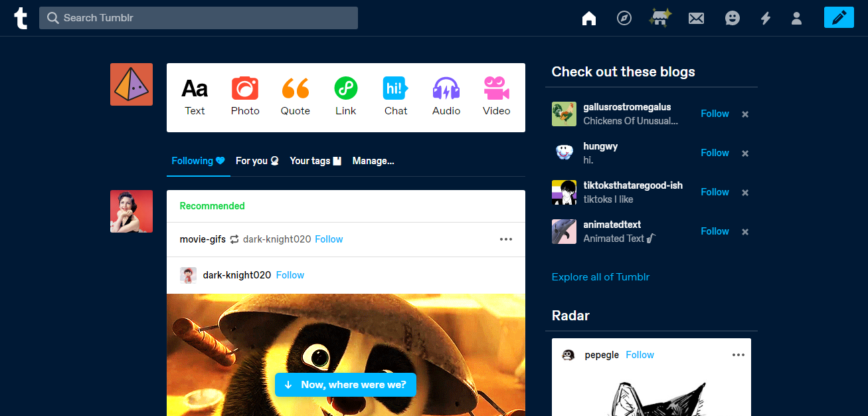Viewport: 868px width, 416px height.
Task: Create a new Audio post
Action: tap(446, 97)
